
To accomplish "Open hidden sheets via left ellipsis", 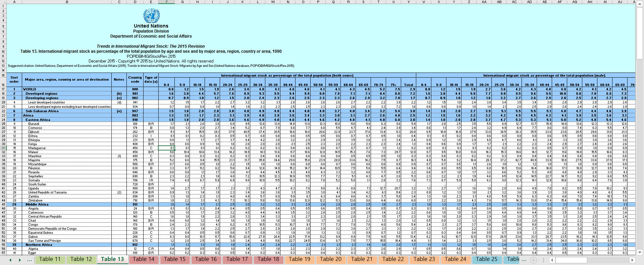I will point(30,260).
